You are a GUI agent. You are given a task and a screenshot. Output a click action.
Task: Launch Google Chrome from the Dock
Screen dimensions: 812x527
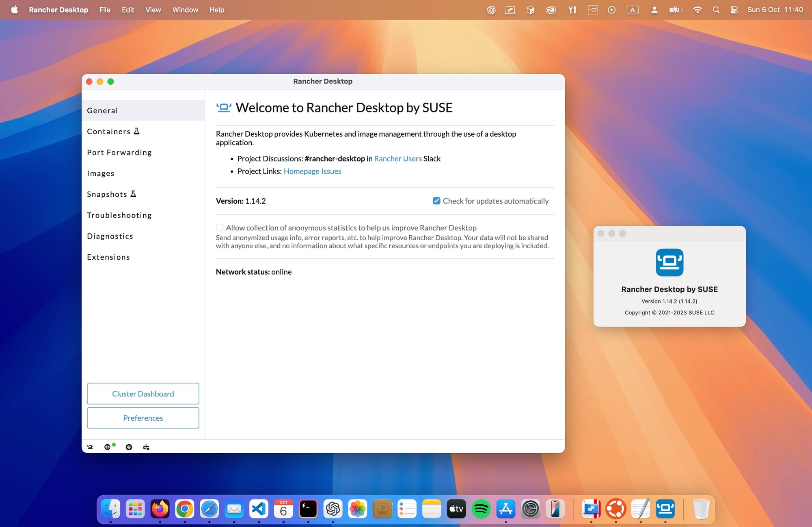pyautogui.click(x=185, y=509)
